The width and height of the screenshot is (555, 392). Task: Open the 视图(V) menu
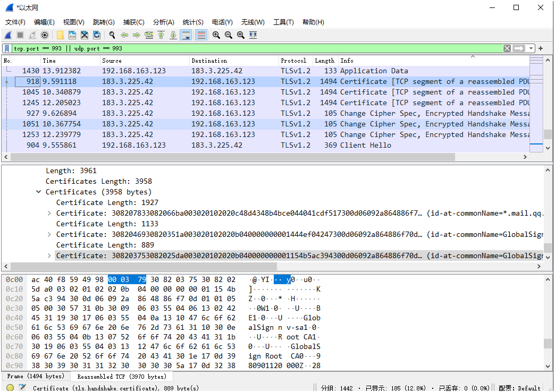pyautogui.click(x=73, y=22)
